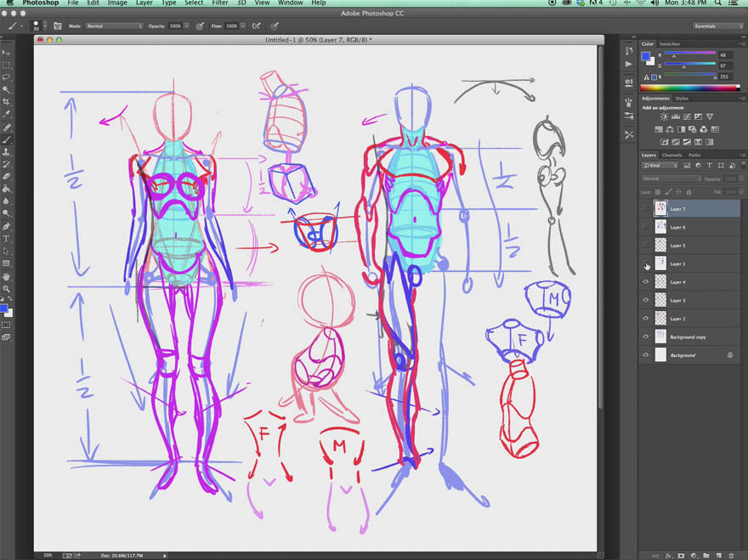Select the Rectangle shape tool
The height and width of the screenshot is (560, 748).
pos(6,263)
